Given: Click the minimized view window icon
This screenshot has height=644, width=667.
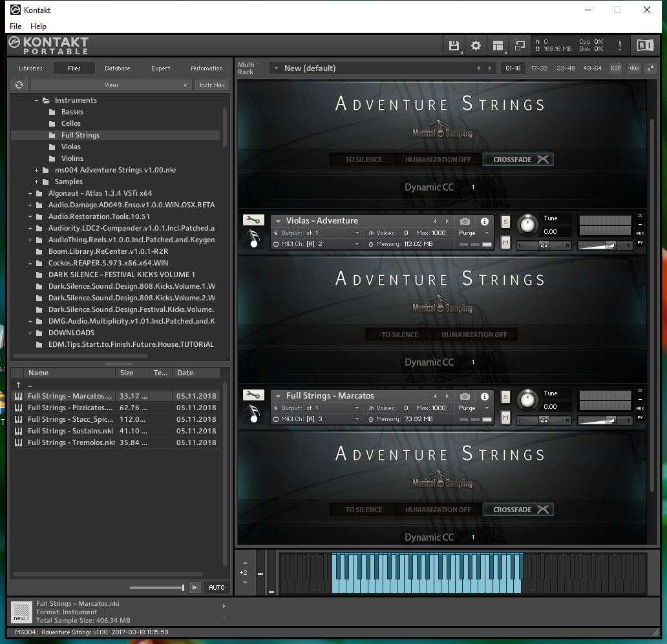Looking at the screenshot, I should coord(520,45).
